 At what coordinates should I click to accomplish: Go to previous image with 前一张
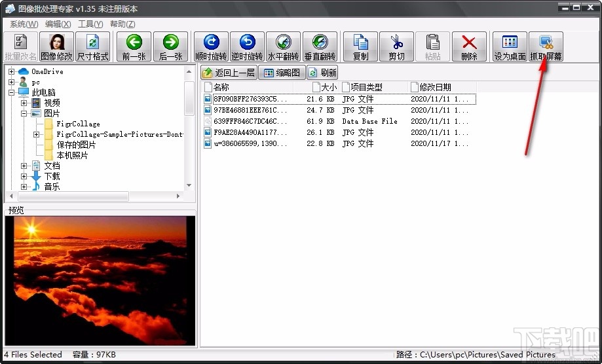click(x=134, y=46)
